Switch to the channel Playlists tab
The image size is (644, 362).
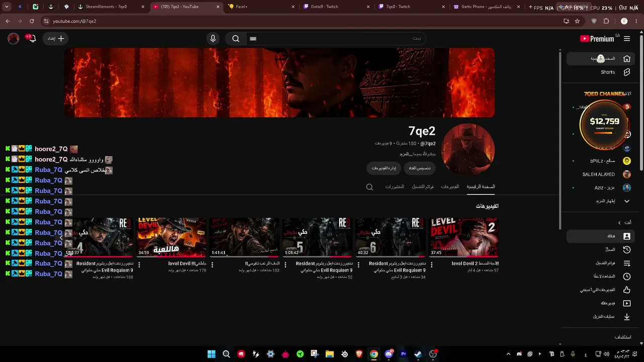coord(423,187)
